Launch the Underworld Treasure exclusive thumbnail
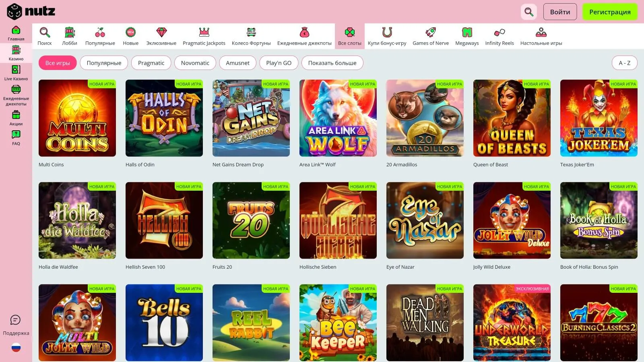The image size is (644, 362). pyautogui.click(x=512, y=323)
